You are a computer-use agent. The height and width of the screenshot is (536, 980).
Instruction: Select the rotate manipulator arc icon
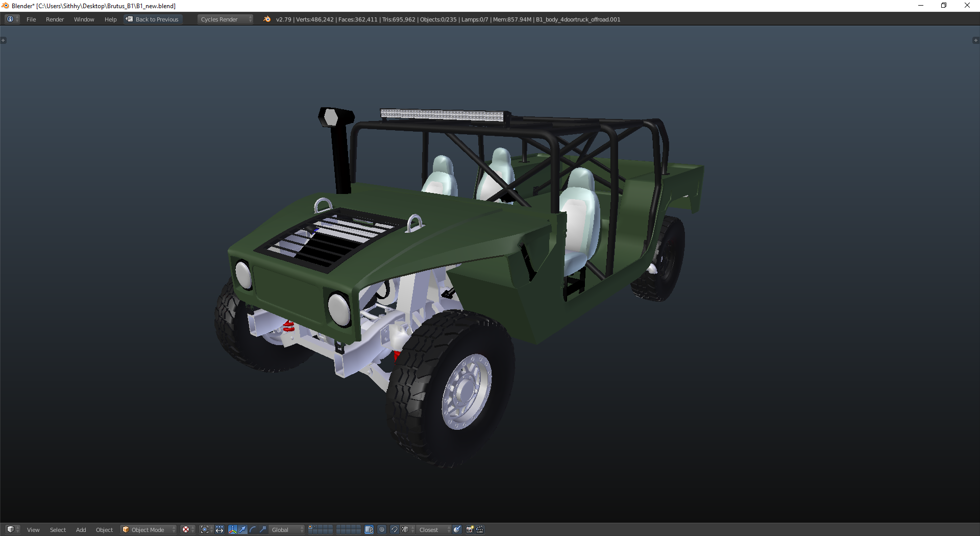[x=253, y=529]
